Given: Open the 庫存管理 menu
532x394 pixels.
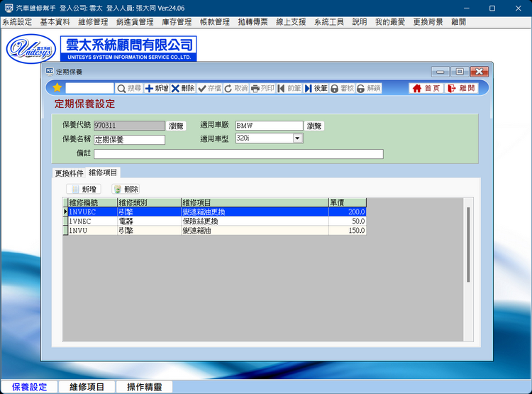Looking at the screenshot, I should (177, 22).
